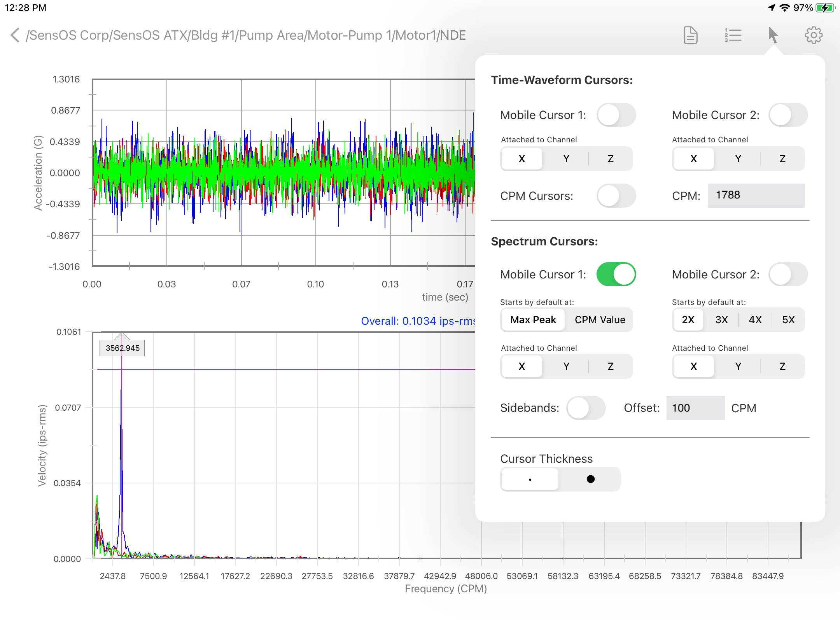Toggle the CPM Cursors switch
840x630 pixels.
(616, 196)
